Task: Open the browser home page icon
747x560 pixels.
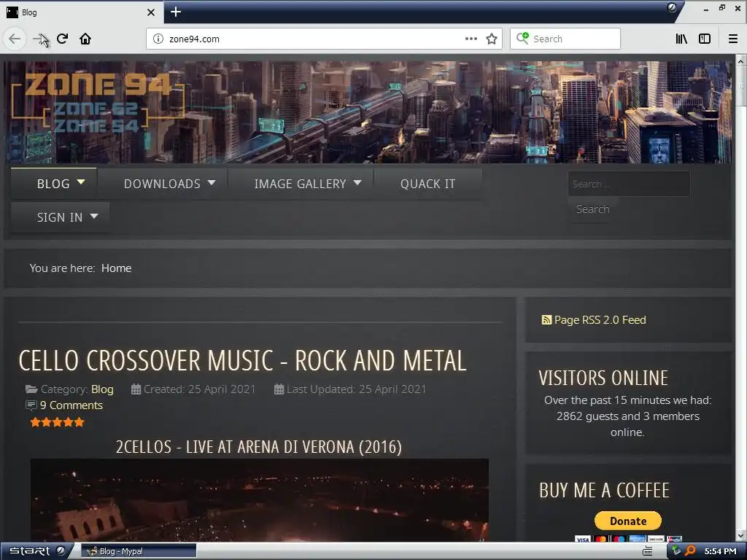Action: coord(85,39)
